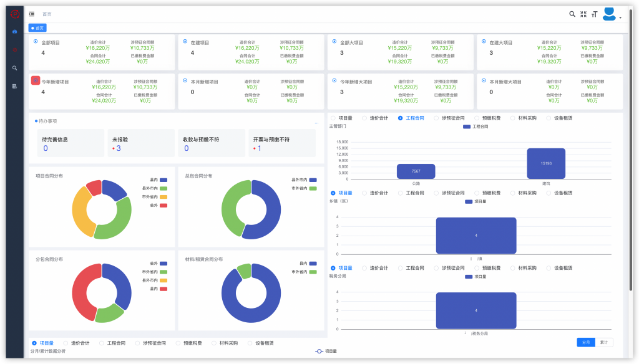This screenshot has height=364, width=639.
Task: Toggle fullscreen with the shrink arrows icon
Action: (583, 14)
